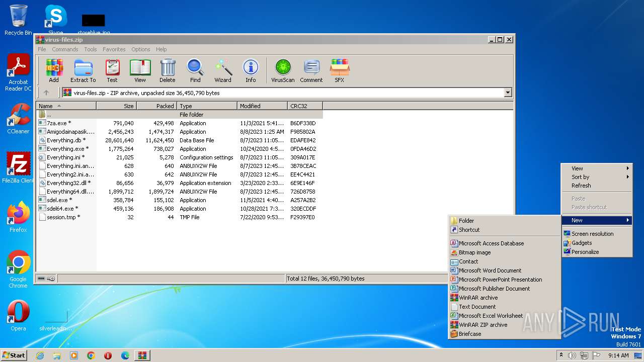This screenshot has width=644, height=362.
Task: Open Windows Explorer taskbar icon
Action: pos(57,355)
